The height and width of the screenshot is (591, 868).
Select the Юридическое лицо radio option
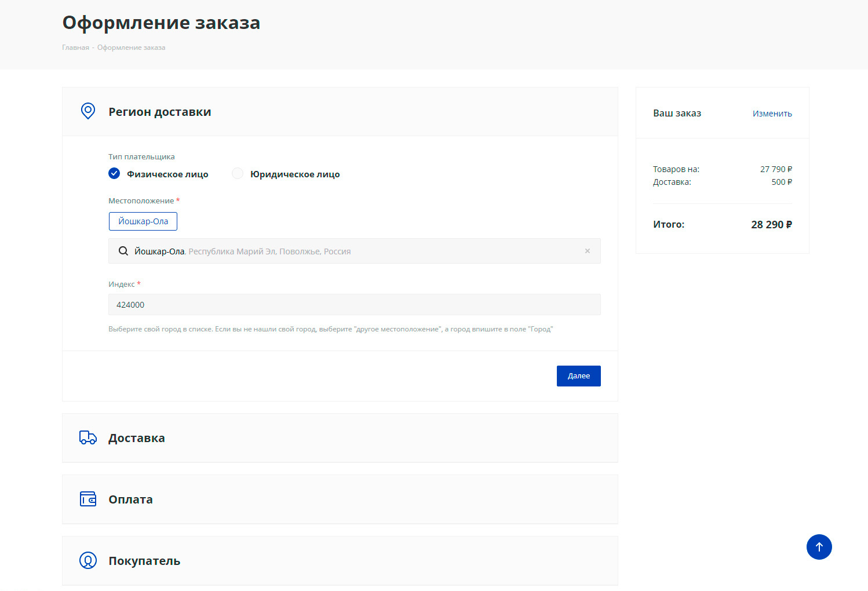click(238, 174)
